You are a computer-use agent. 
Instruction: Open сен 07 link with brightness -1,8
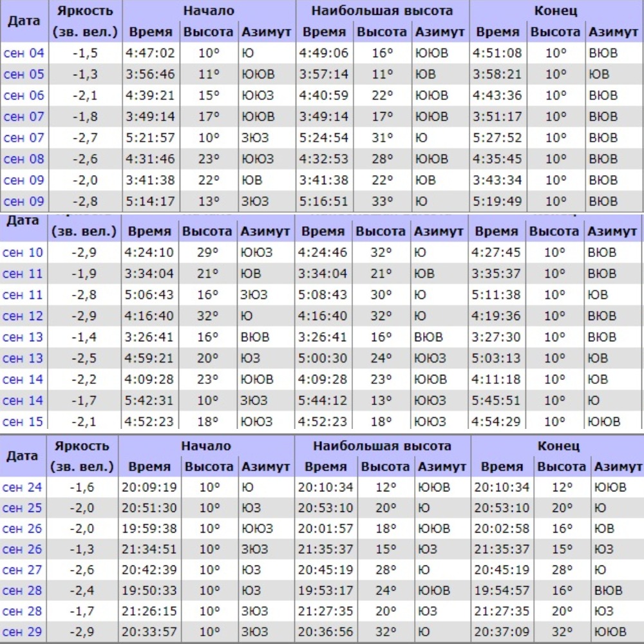(24, 117)
